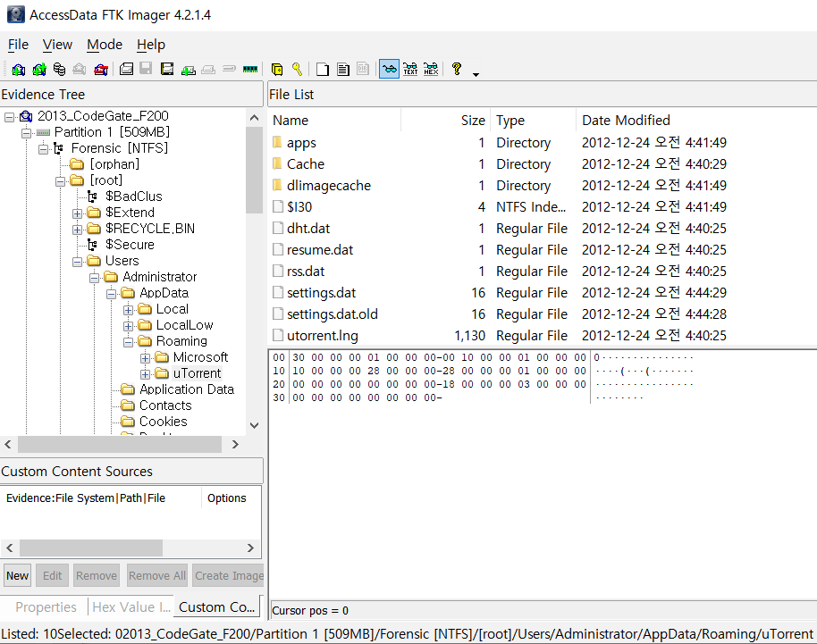Click the Obtain Protected Files safe icon
This screenshot has height=644, width=817.
click(277, 70)
